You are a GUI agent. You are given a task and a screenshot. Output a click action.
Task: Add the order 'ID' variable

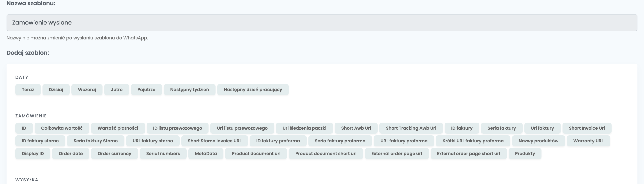click(x=24, y=128)
